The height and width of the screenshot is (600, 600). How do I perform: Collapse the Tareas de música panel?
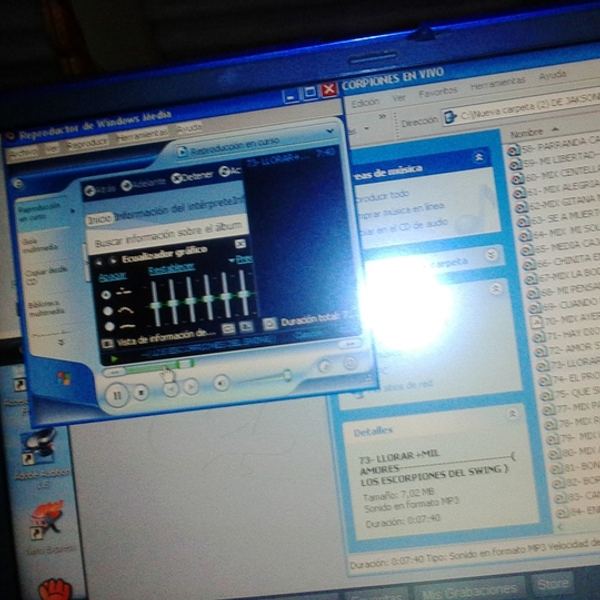coord(479,157)
